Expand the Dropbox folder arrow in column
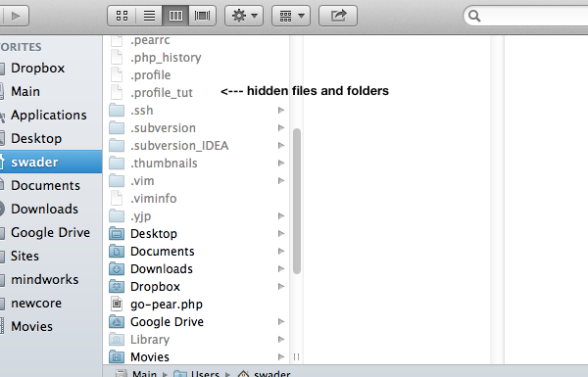This screenshot has height=377, width=588. 281,286
